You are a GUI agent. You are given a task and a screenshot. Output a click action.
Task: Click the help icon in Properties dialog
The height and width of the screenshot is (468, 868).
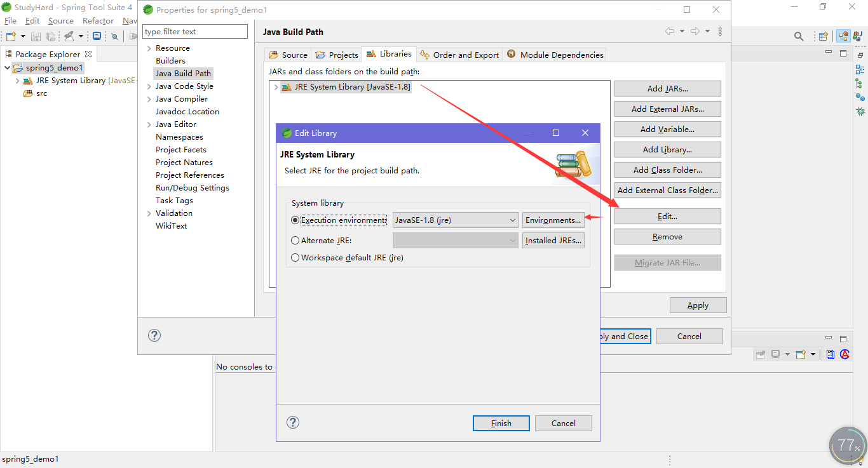[x=154, y=335]
